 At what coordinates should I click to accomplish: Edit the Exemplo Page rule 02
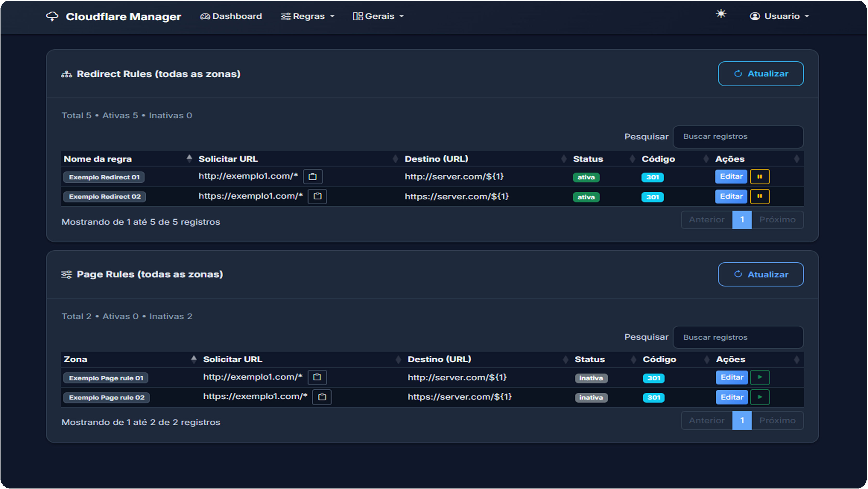click(731, 397)
